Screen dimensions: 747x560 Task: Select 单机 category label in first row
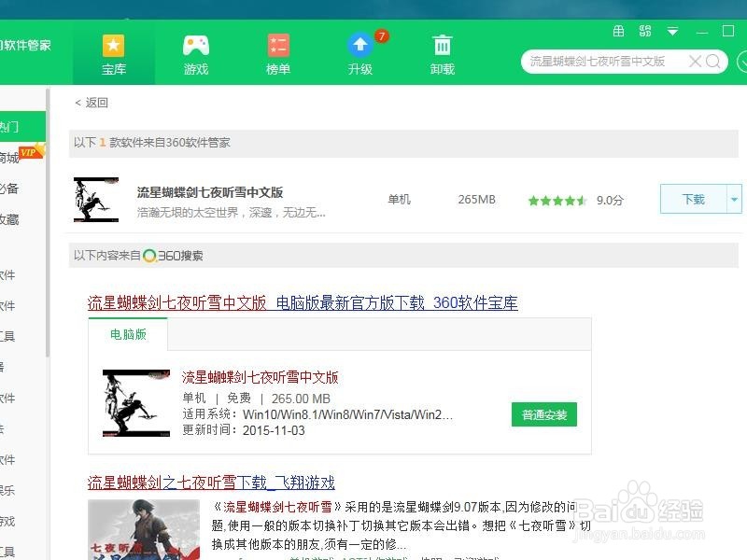399,200
